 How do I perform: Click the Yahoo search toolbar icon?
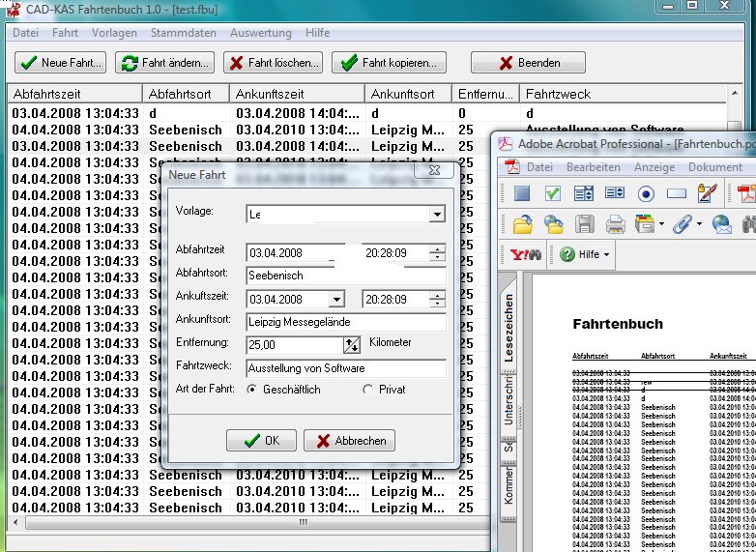(524, 255)
